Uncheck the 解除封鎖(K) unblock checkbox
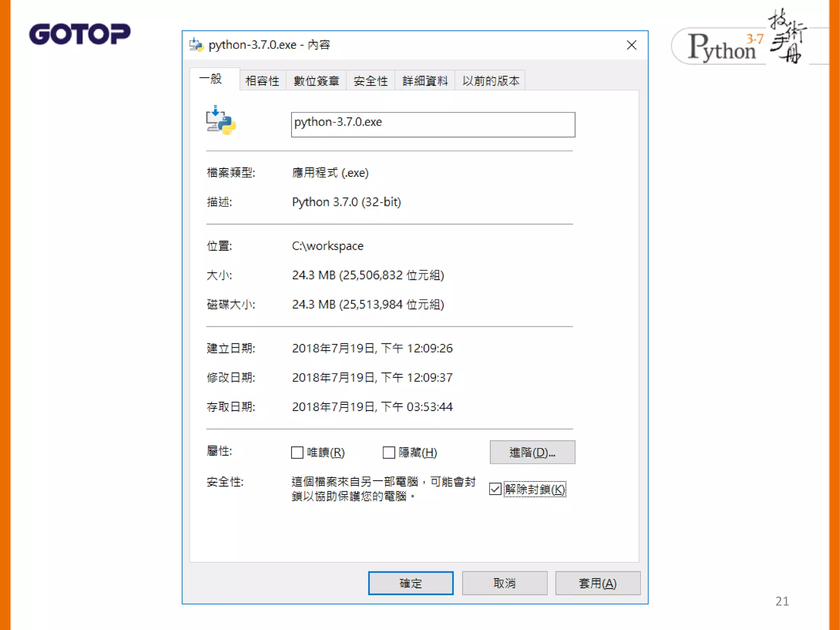 click(495, 489)
